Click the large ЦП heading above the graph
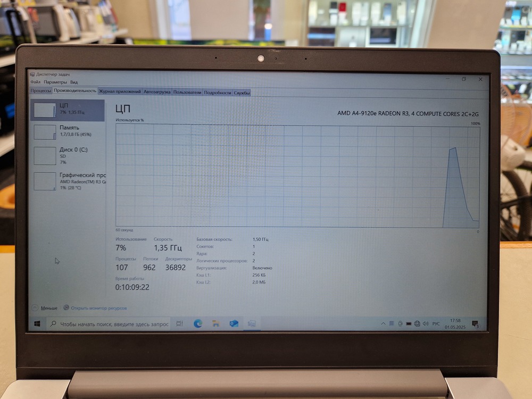The width and height of the screenshot is (532, 399). coord(123,109)
